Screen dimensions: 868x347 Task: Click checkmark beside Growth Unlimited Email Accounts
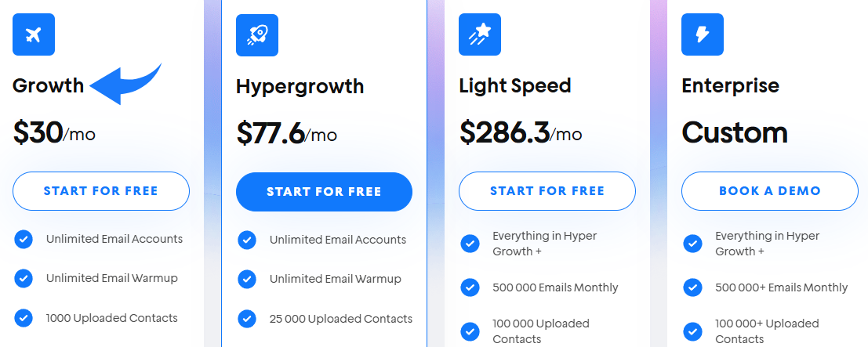(24, 239)
